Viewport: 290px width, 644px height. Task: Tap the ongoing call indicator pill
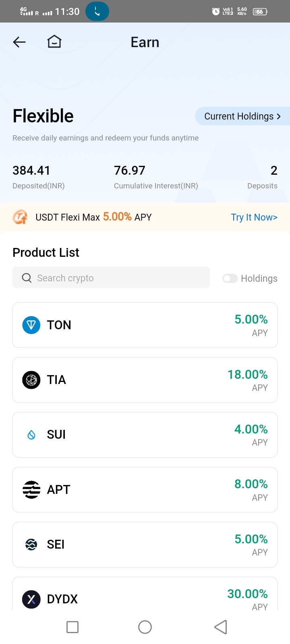click(x=97, y=12)
